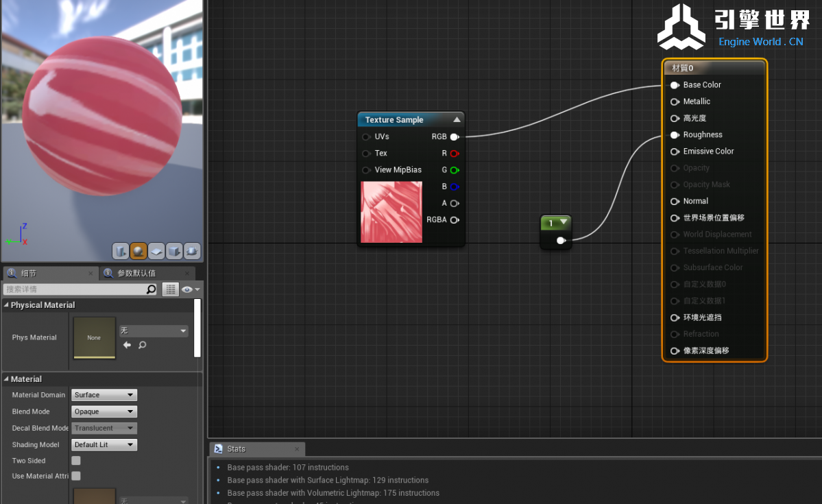The width and height of the screenshot is (822, 504).
Task: Close the Stats tab
Action: point(297,449)
